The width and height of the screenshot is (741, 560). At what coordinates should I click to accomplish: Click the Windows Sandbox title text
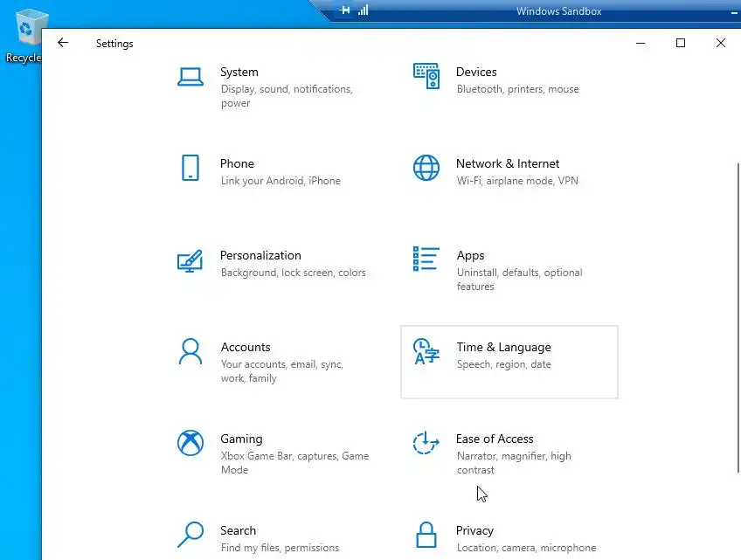[x=558, y=10]
